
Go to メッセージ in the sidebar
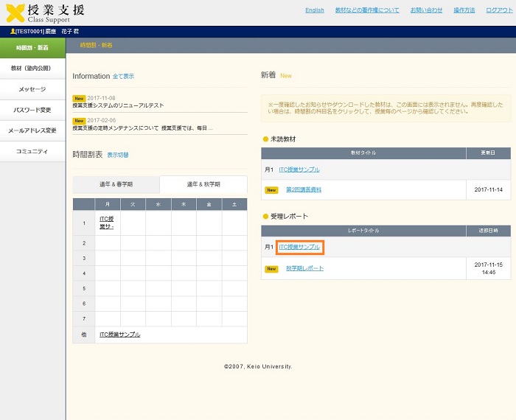32,89
